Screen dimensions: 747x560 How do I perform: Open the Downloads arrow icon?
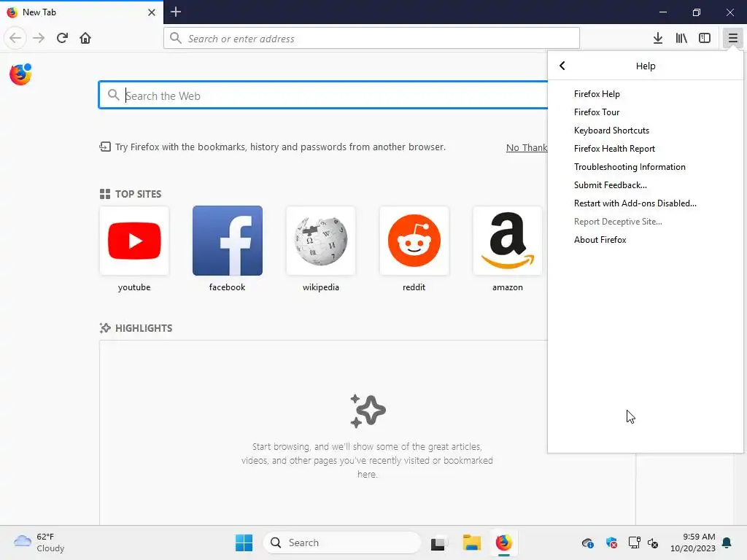coord(658,38)
